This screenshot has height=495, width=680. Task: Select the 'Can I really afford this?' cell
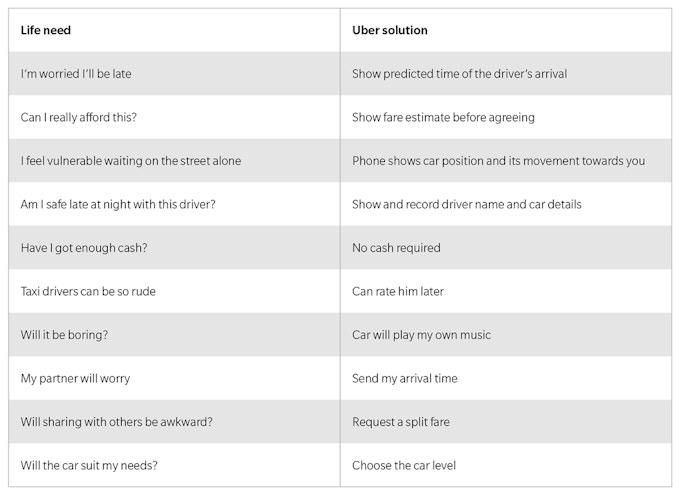(x=79, y=118)
